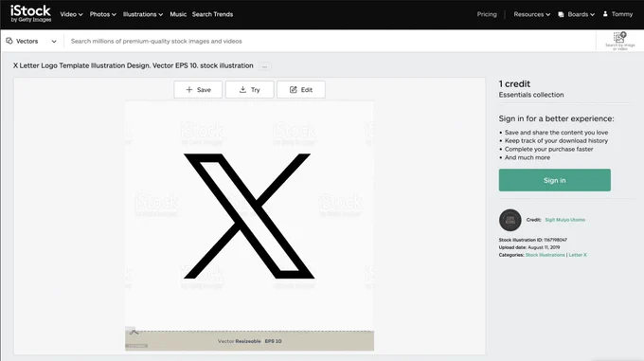
Task: Expand the Illustrations menu
Action: coord(143,14)
